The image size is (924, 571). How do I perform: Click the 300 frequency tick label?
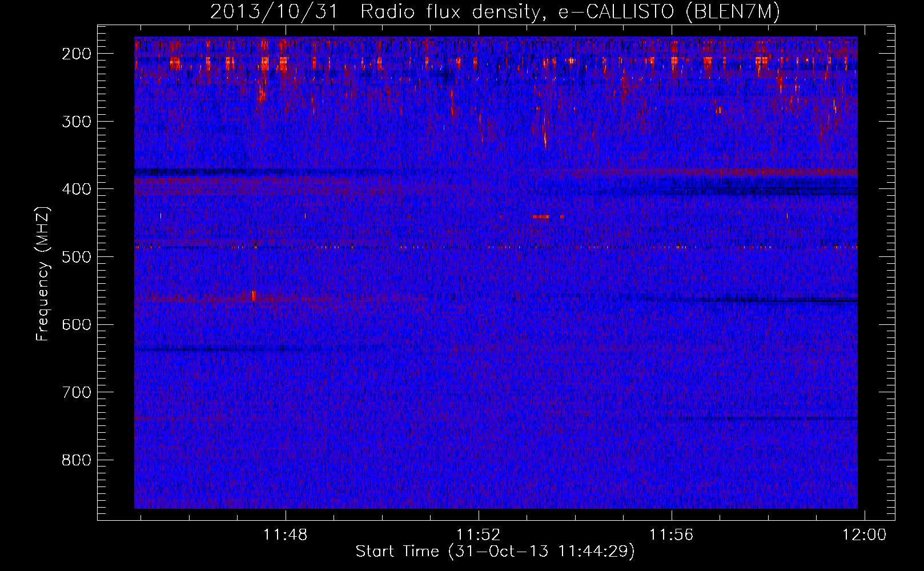coord(76,121)
